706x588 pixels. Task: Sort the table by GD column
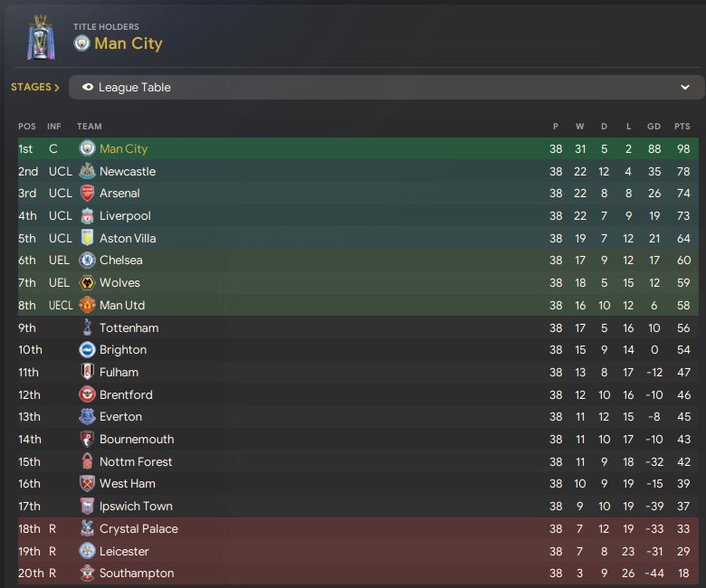(654, 127)
